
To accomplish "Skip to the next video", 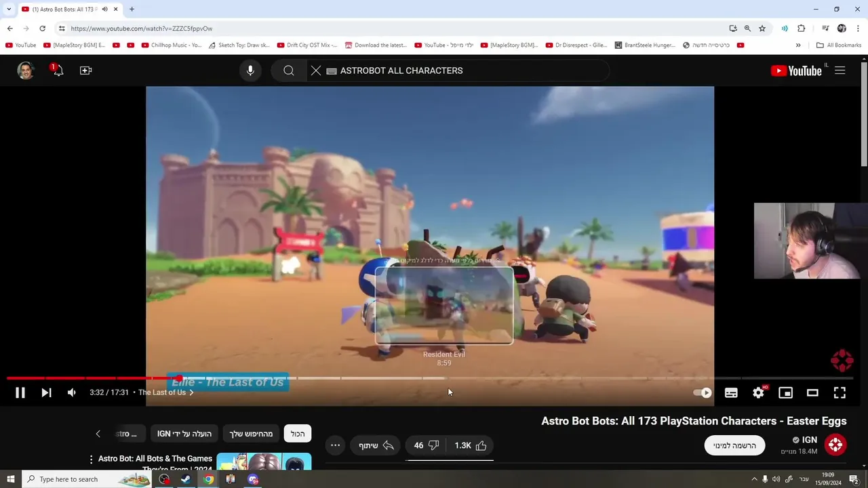I will (46, 392).
